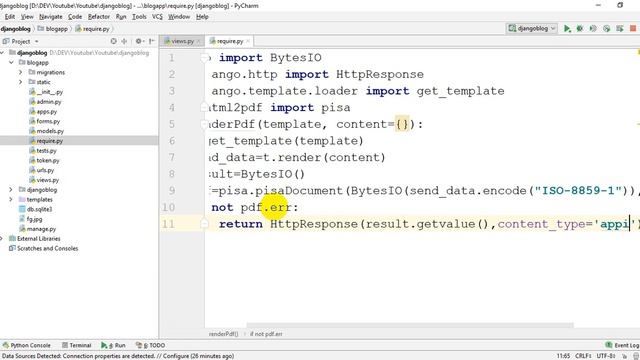Open the TODO tool window
Image resolution: width=640 pixels, height=360 pixels.
tap(150, 345)
